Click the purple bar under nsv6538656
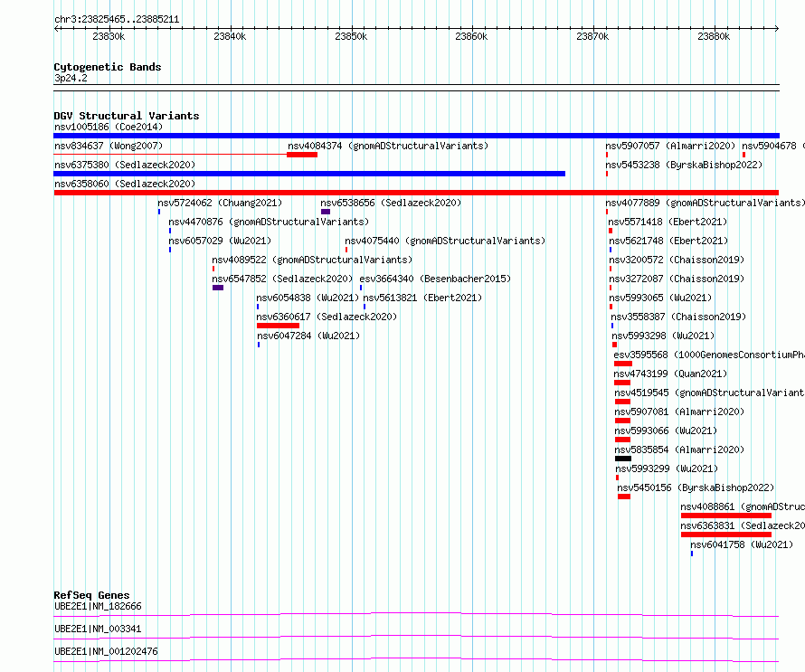This screenshot has height=672, width=805. click(326, 212)
